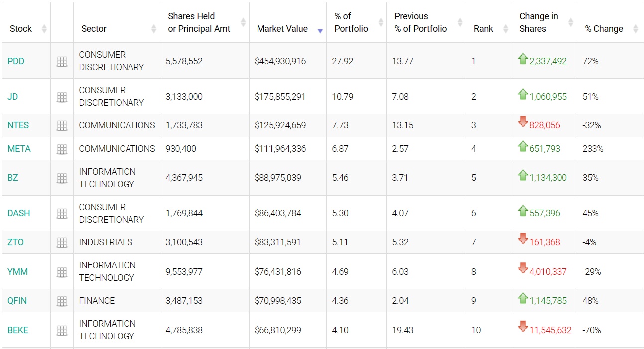Sort by Sector column header
The image size is (644, 349).
point(94,29)
